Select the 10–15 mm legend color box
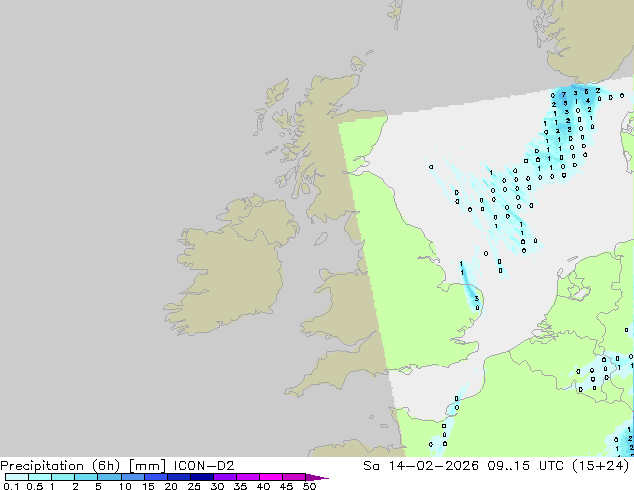Viewport: 634px width, 490px height. point(132,477)
